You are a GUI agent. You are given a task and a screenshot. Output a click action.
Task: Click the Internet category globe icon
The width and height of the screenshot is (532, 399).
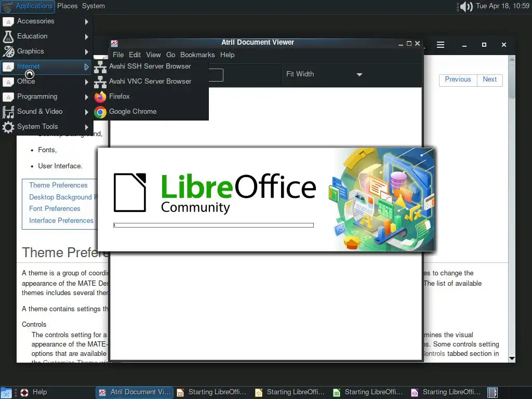click(8, 66)
